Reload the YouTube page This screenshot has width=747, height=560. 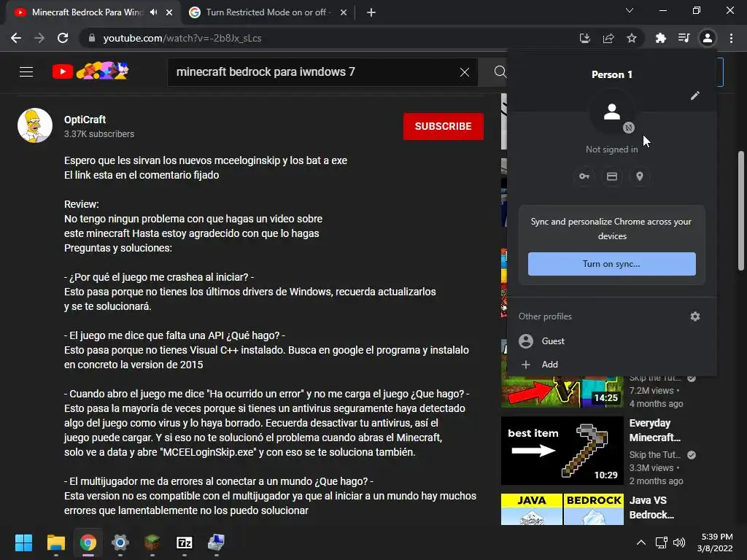click(x=63, y=38)
